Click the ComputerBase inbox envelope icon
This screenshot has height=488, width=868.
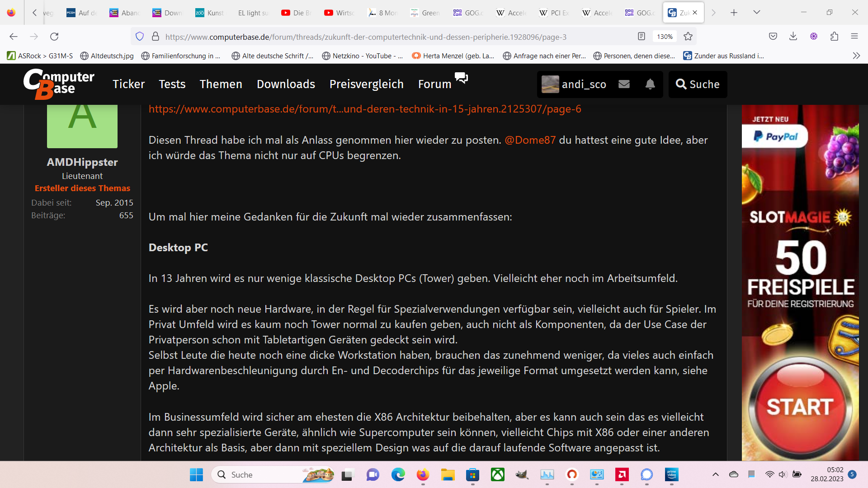tap(624, 84)
